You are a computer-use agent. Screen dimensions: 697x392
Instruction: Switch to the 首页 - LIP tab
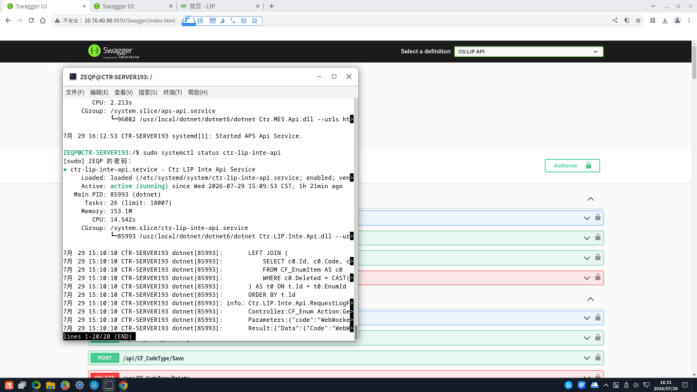(x=220, y=6)
